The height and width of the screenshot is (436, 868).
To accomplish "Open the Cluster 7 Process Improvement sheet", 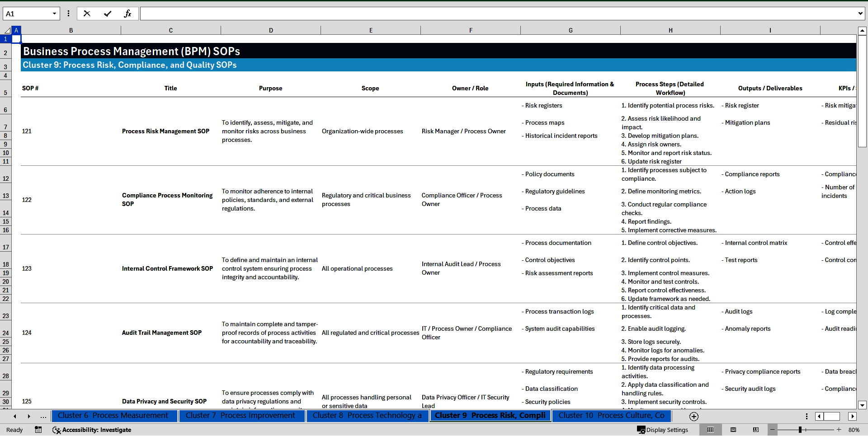I will tap(240, 416).
